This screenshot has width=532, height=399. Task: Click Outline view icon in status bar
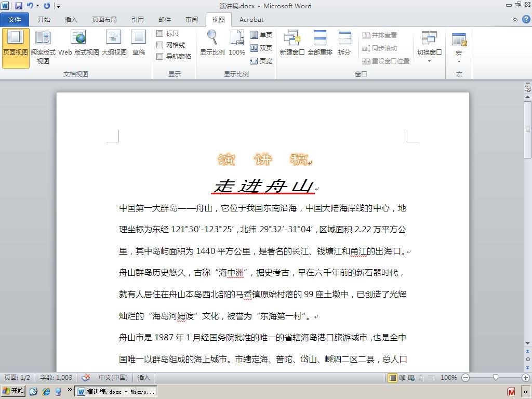[421, 378]
